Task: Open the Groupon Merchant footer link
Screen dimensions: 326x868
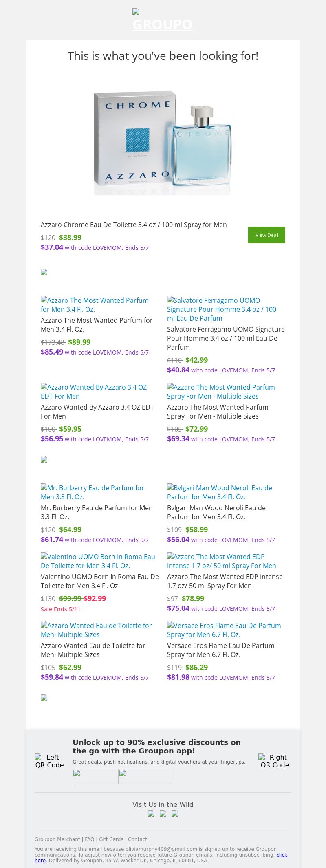Action: (57, 839)
